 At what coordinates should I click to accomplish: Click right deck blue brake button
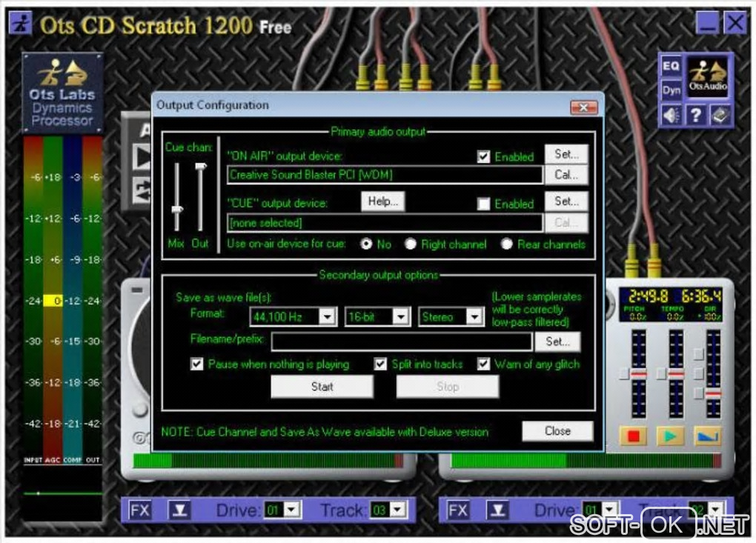[707, 436]
